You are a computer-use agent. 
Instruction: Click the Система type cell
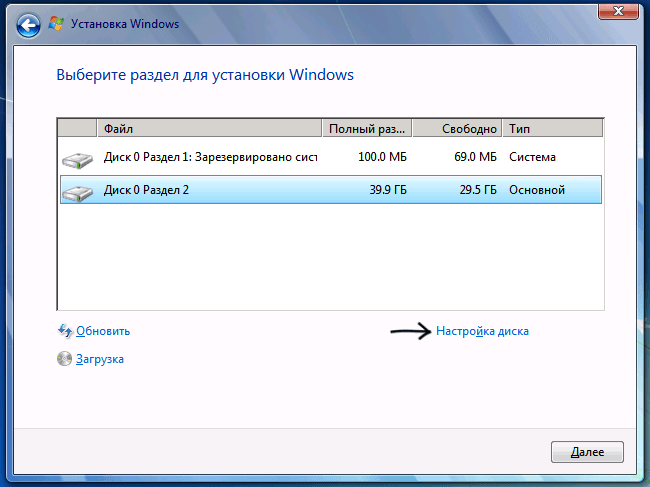tap(532, 158)
